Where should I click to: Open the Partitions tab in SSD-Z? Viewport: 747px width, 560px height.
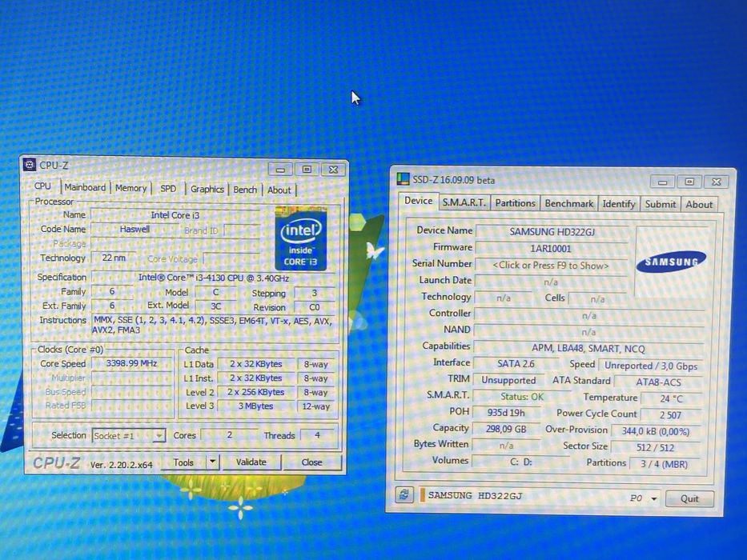(x=515, y=203)
